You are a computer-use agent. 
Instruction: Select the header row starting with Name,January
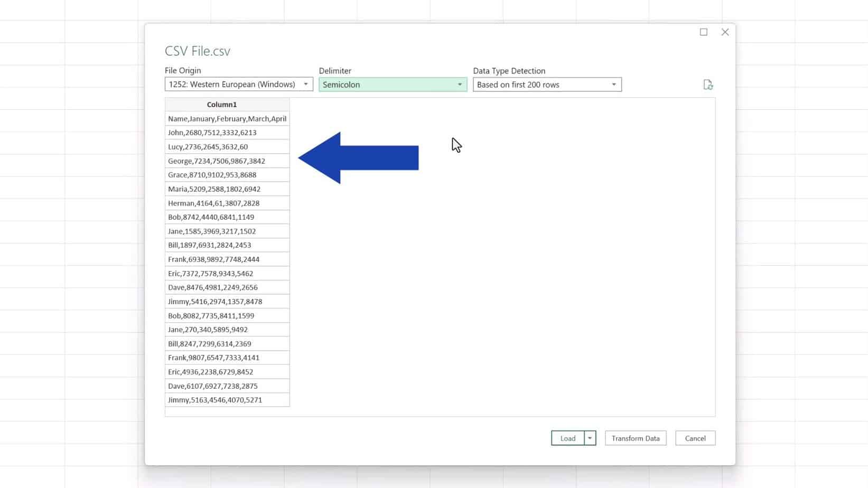227,118
